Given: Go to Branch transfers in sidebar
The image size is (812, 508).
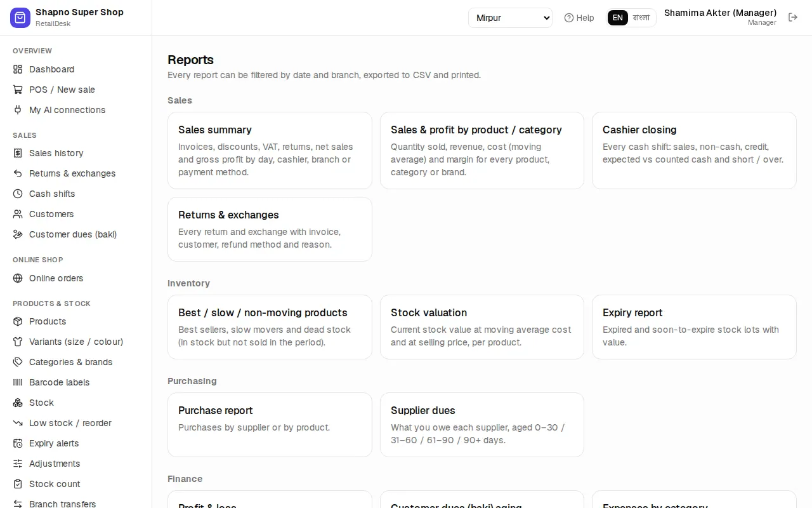Looking at the screenshot, I should pos(76,503).
